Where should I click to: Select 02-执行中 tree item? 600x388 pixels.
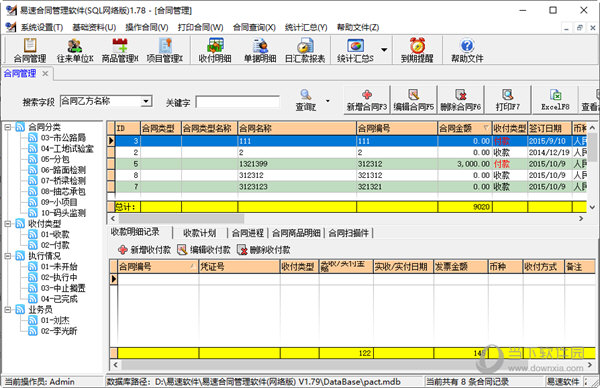[x=59, y=277]
